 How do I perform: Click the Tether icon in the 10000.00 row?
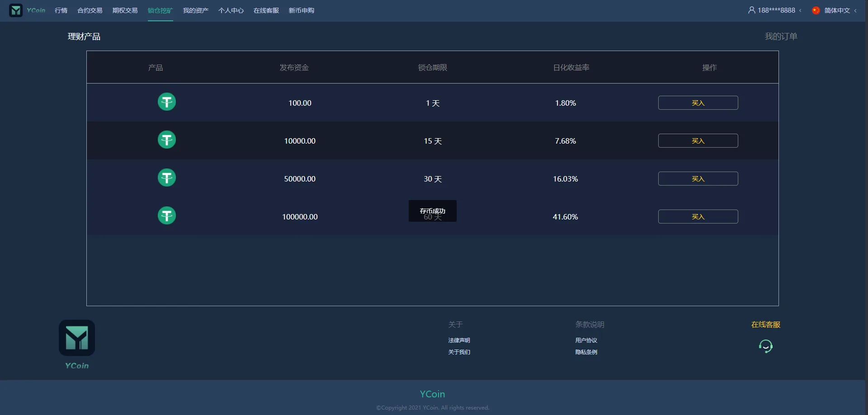166,140
